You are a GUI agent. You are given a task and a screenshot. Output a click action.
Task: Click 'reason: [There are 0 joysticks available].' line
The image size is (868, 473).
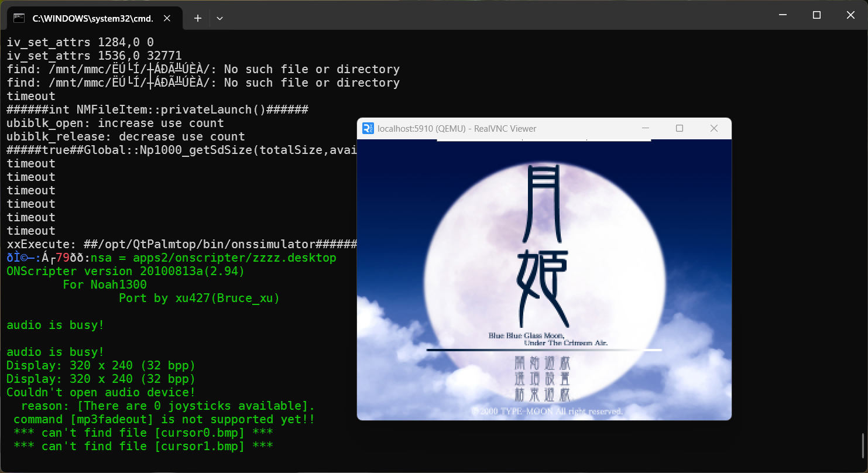[x=168, y=406]
